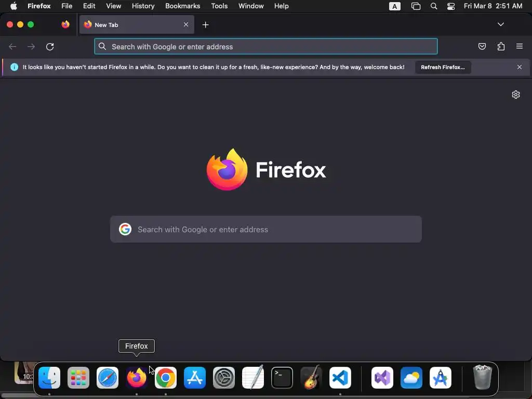This screenshot has height=399, width=532.
Task: Expand the List all tabs chevron
Action: [x=500, y=24]
